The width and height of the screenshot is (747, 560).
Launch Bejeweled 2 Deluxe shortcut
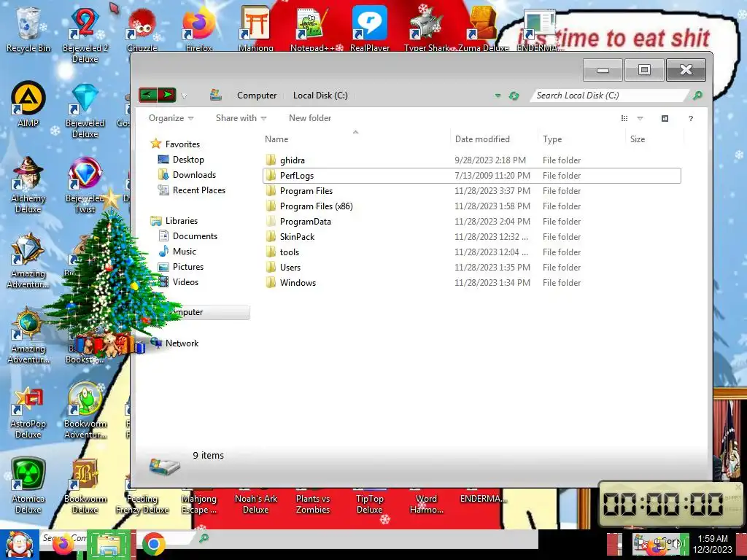(x=85, y=34)
